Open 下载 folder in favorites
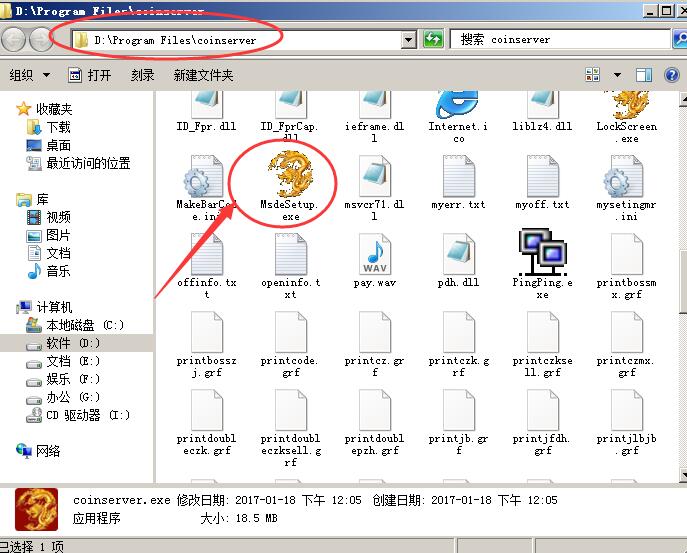This screenshot has width=687, height=553. 49,127
